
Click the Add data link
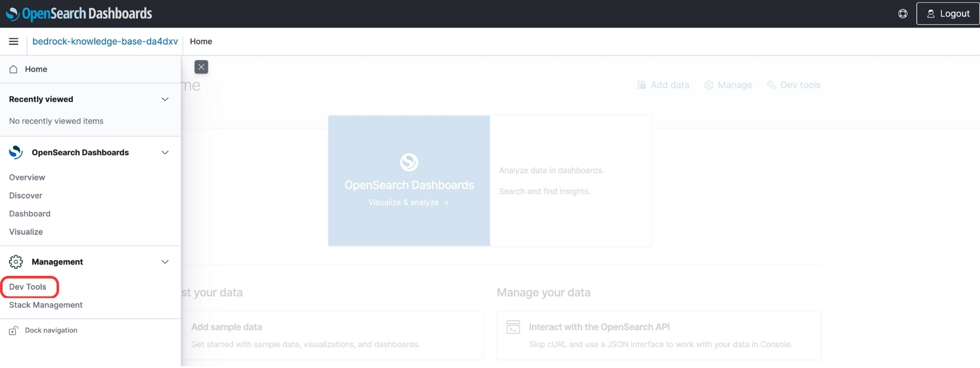point(663,85)
